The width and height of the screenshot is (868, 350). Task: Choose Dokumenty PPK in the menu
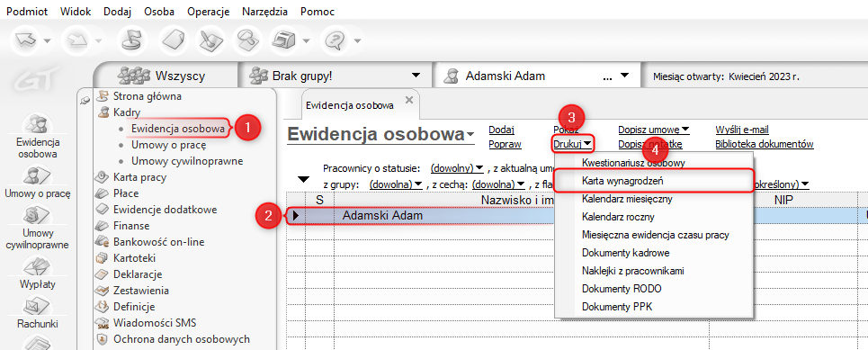654,306
